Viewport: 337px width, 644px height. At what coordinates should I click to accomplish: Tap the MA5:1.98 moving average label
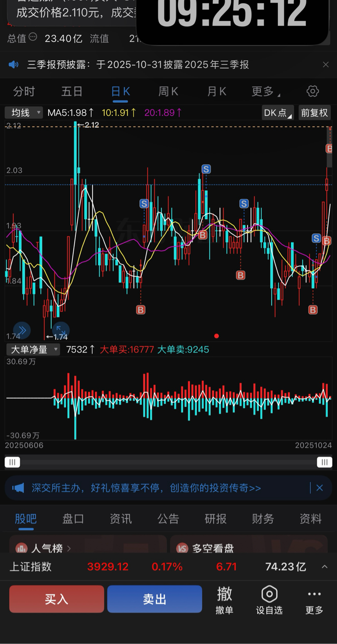[x=71, y=113]
